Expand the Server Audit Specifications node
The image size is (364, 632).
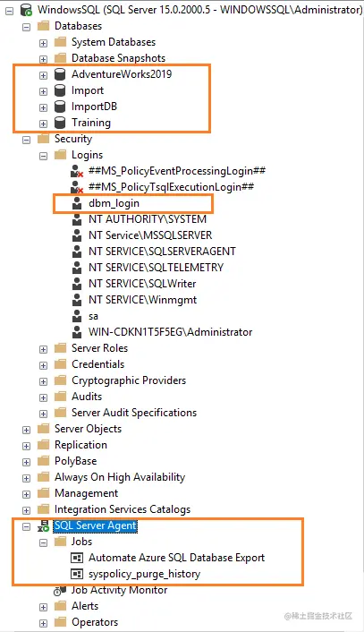[44, 414]
